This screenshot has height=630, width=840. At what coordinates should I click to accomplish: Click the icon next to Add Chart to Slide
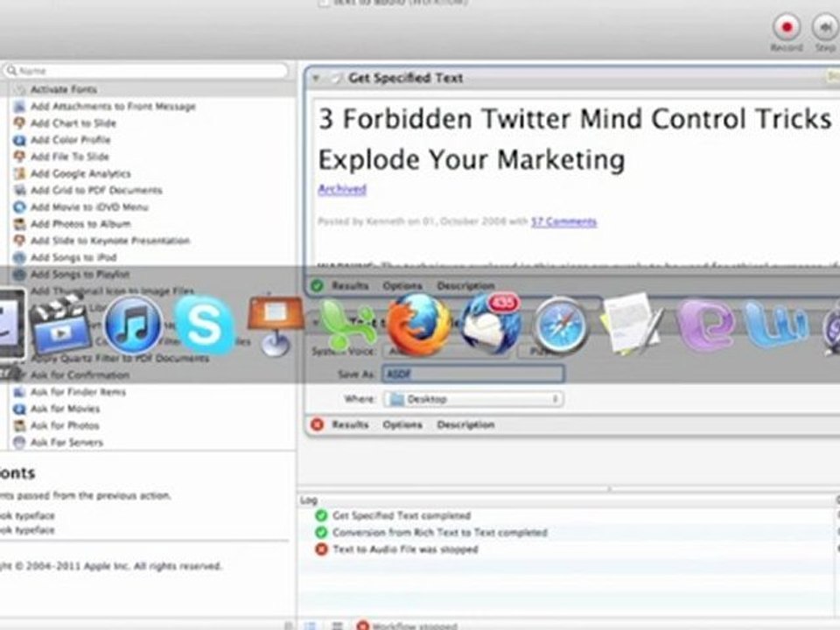click(x=19, y=122)
